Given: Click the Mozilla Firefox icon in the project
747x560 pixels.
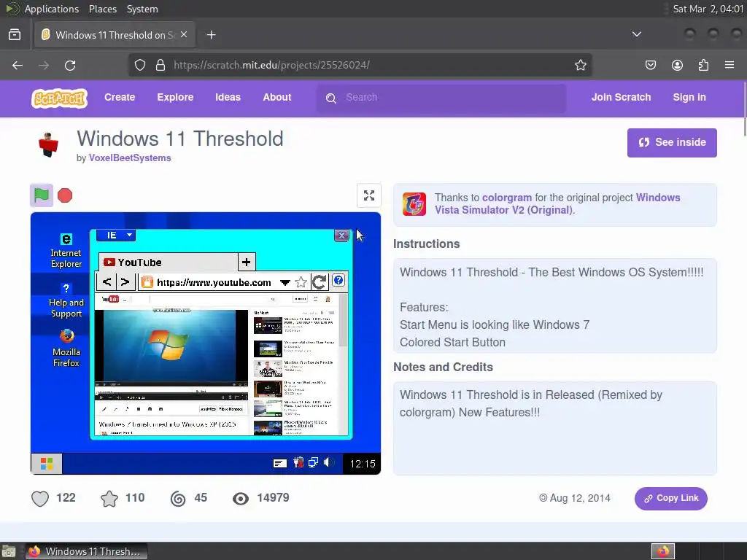Looking at the screenshot, I should click(x=66, y=348).
